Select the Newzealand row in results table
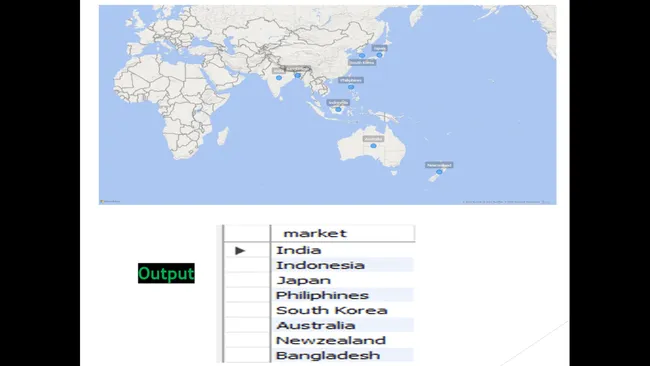The image size is (650, 366). pos(342,340)
